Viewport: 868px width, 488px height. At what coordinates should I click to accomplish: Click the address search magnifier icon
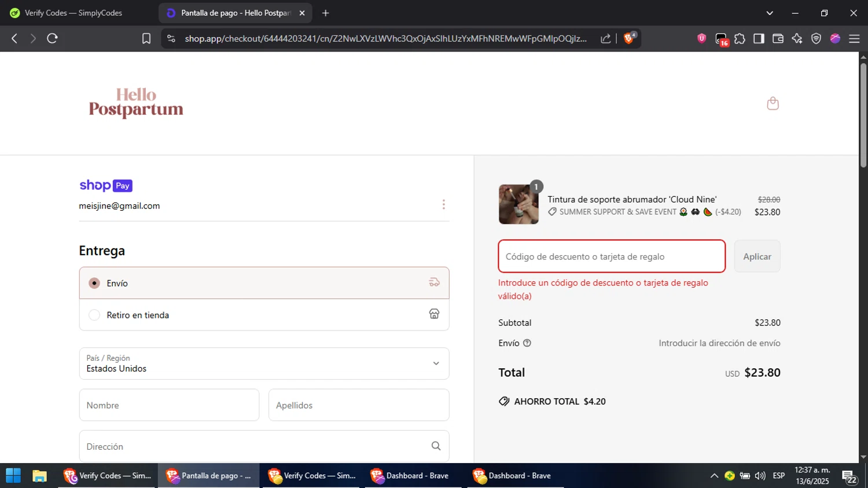pos(436,446)
